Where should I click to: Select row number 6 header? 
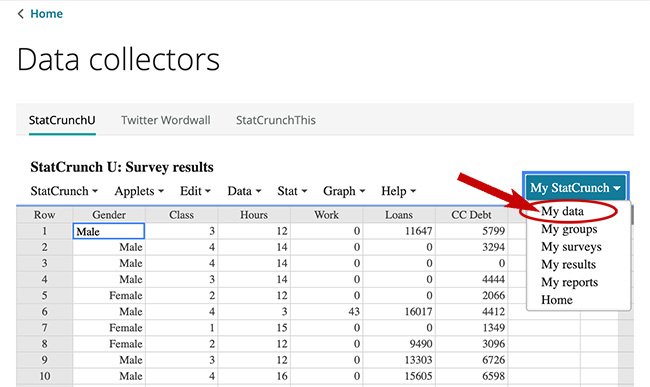[44, 312]
